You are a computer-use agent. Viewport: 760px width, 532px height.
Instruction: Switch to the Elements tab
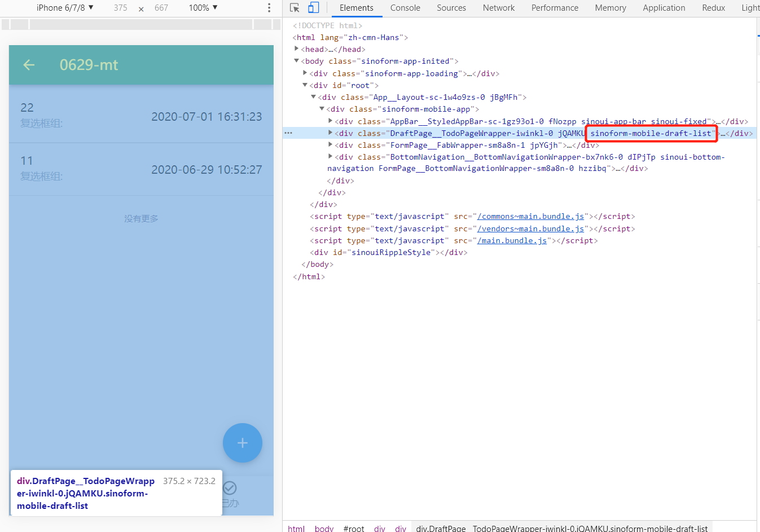click(x=357, y=8)
